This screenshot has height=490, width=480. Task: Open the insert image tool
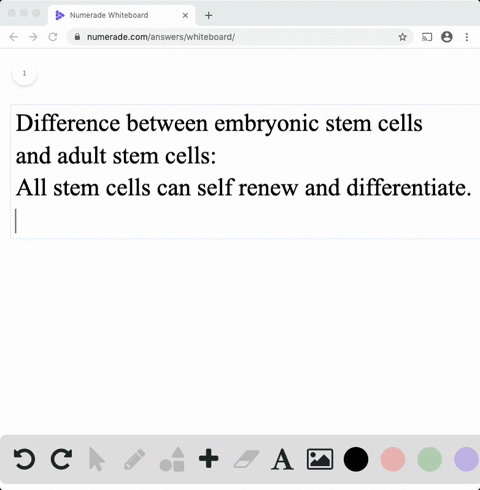tap(320, 459)
